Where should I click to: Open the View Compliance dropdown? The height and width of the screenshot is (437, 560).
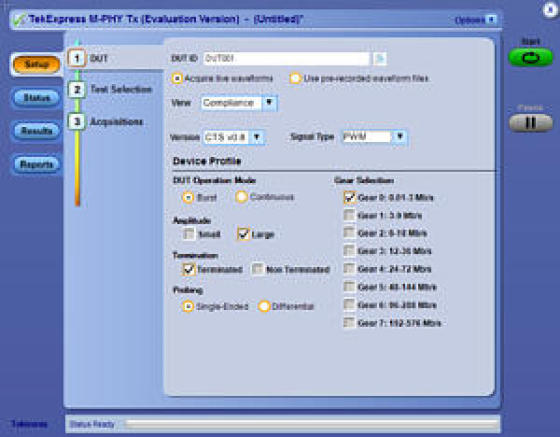pos(270,103)
